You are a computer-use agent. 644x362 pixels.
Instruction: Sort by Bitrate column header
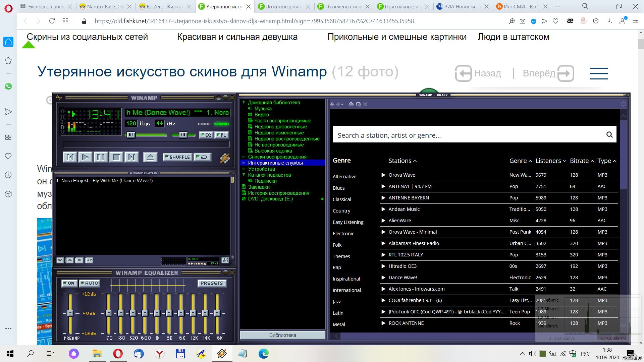coord(582,161)
